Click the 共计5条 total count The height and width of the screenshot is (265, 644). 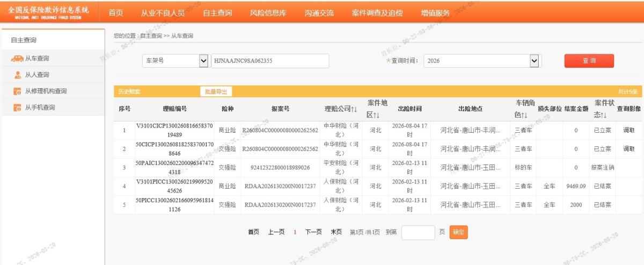click(x=627, y=92)
